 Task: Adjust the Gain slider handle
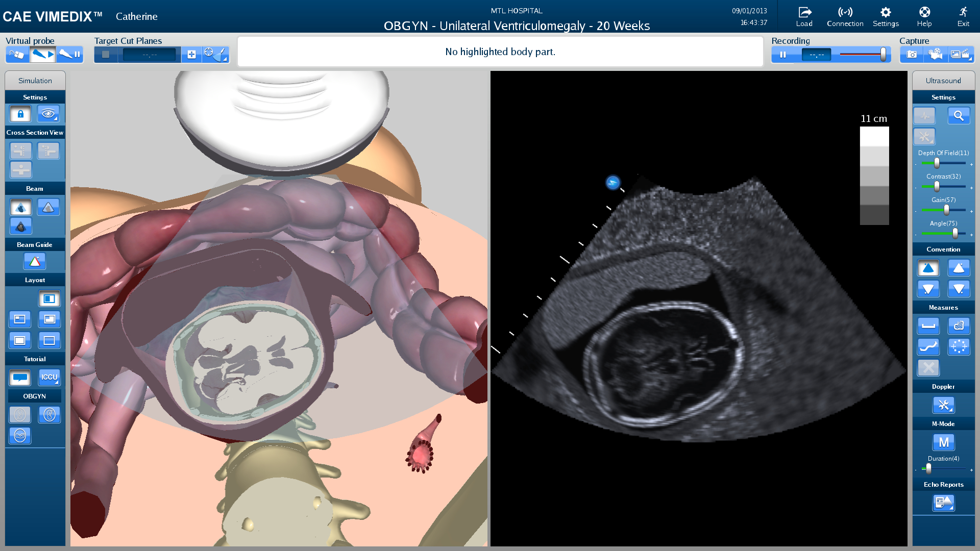946,210
